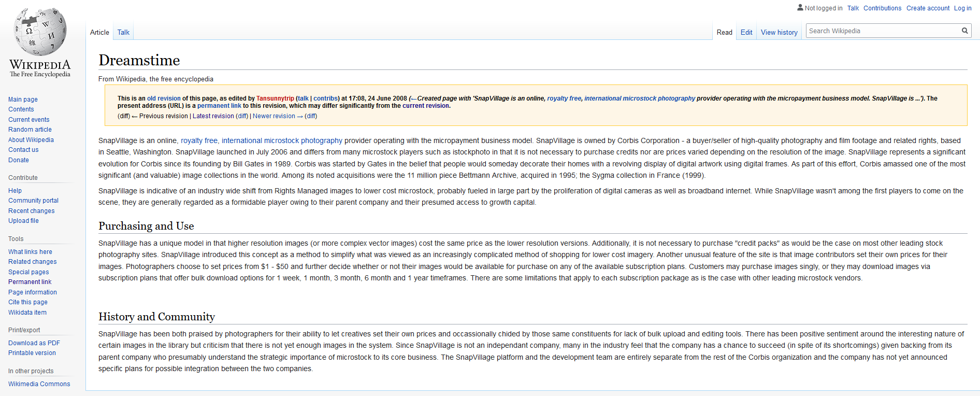This screenshot has width=980, height=396.
Task: Open the Article tab
Action: click(x=99, y=32)
